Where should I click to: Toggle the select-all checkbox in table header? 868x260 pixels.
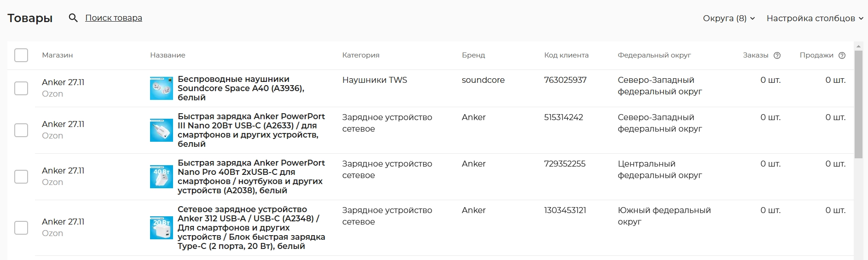click(21, 55)
